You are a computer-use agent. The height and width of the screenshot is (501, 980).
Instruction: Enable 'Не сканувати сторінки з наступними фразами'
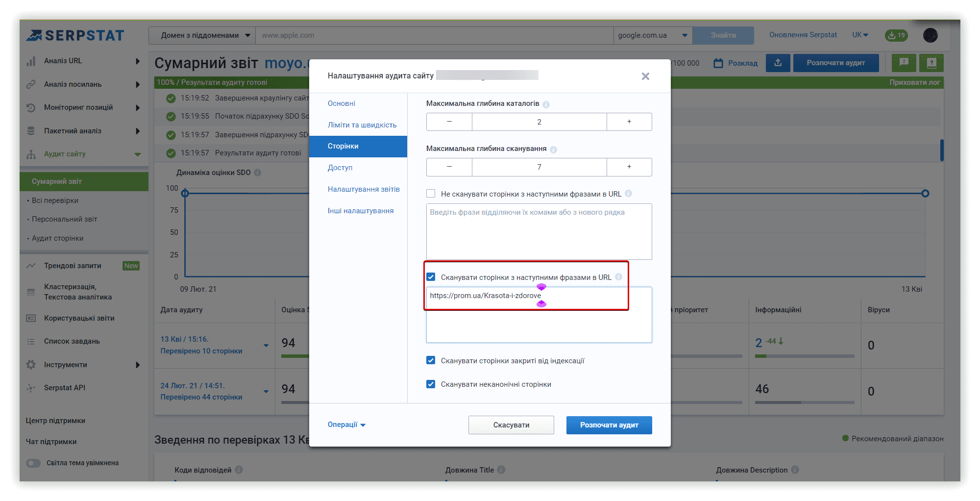(431, 194)
